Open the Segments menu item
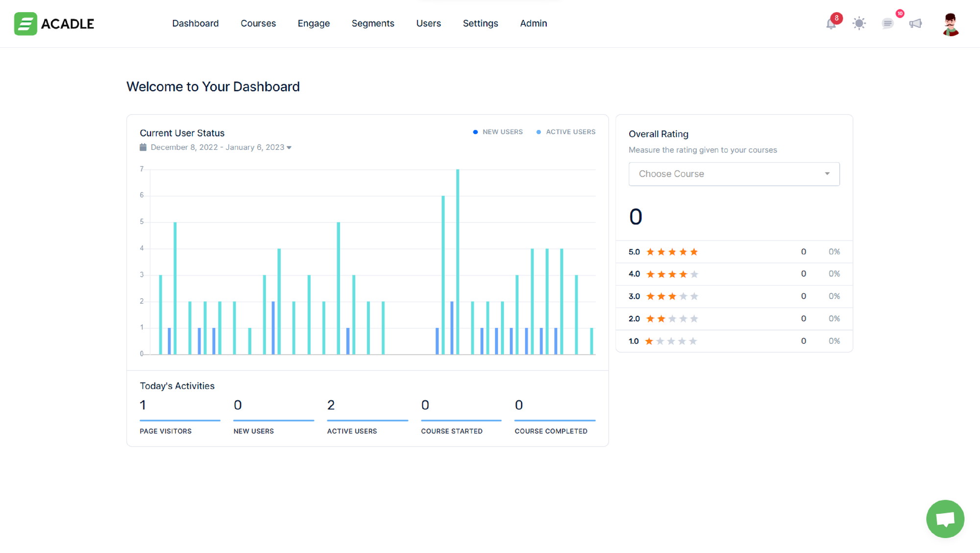980x553 pixels. pyautogui.click(x=373, y=23)
